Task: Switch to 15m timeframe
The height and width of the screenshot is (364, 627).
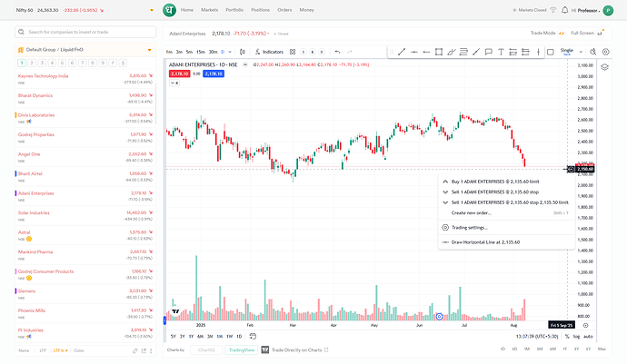Action: (201, 52)
